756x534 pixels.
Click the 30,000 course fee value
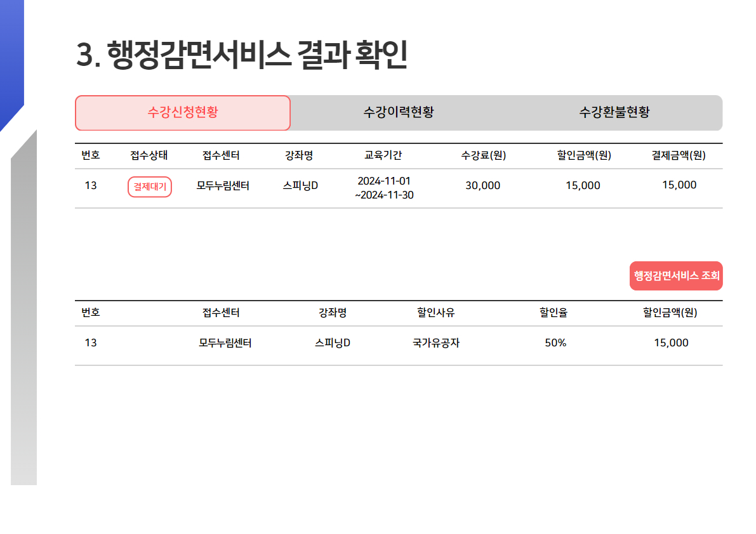(483, 186)
